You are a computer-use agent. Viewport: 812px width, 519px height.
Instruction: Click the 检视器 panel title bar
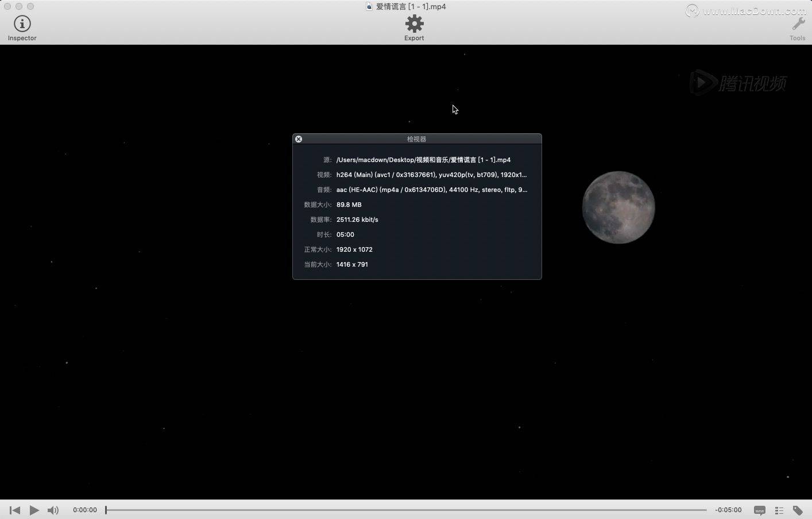pos(417,139)
